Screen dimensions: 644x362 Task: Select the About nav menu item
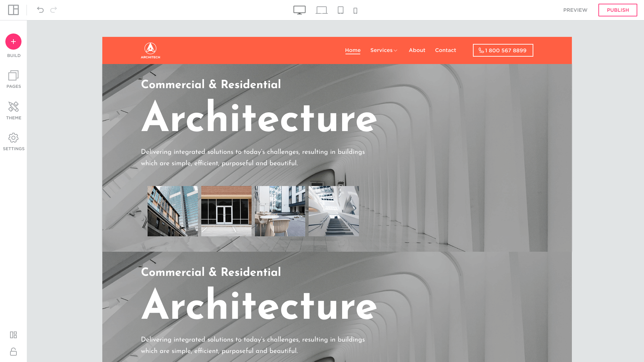click(417, 50)
